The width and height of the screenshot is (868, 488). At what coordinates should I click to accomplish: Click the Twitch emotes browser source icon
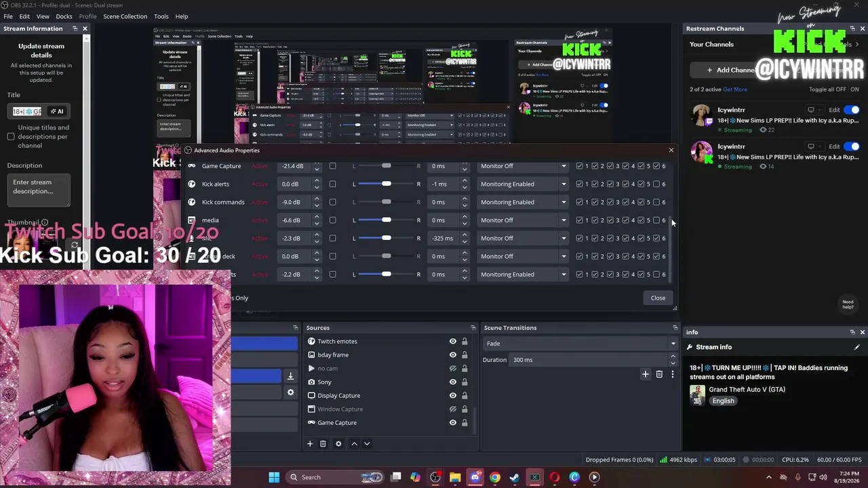(311, 342)
